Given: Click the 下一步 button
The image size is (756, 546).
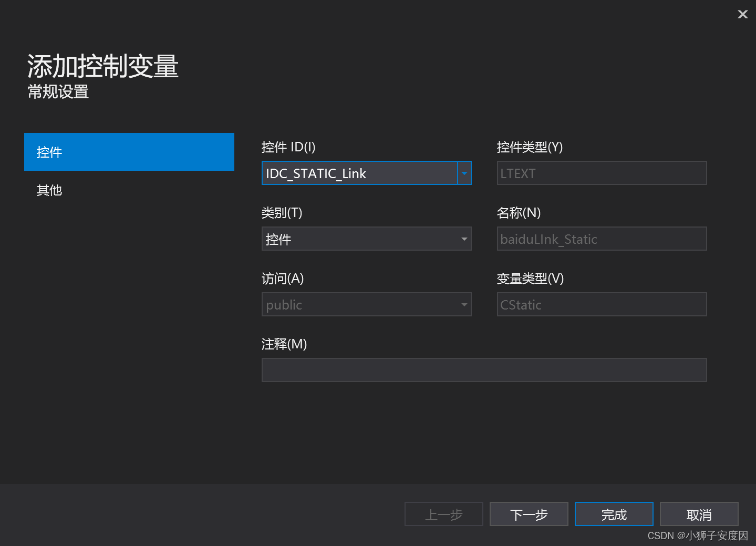Looking at the screenshot, I should pos(529,514).
